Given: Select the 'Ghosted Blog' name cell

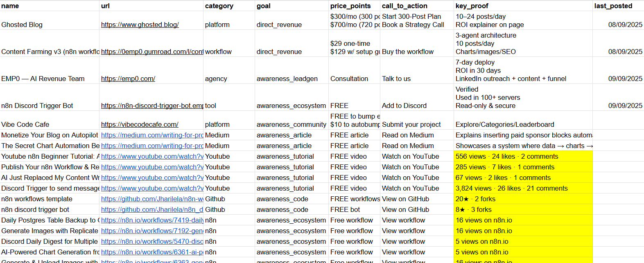Looking at the screenshot, I should 49,25.
